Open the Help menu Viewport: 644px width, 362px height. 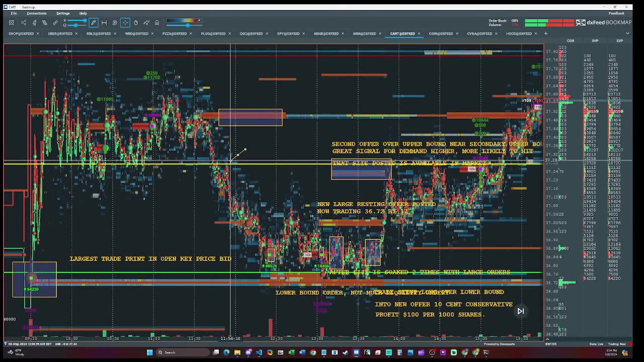83,13
